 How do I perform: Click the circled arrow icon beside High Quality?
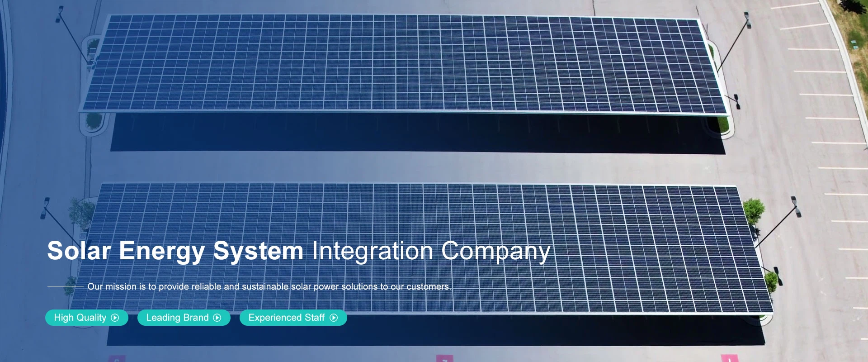point(115,318)
